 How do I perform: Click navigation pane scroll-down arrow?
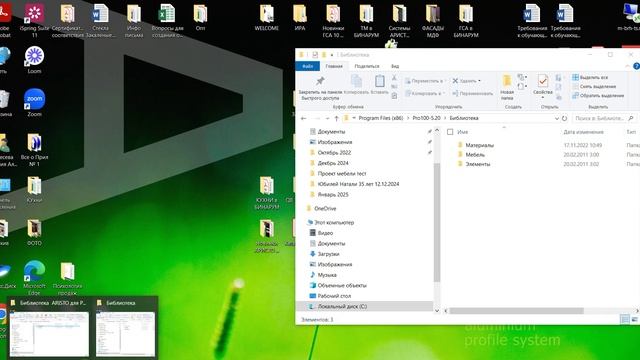437,311
